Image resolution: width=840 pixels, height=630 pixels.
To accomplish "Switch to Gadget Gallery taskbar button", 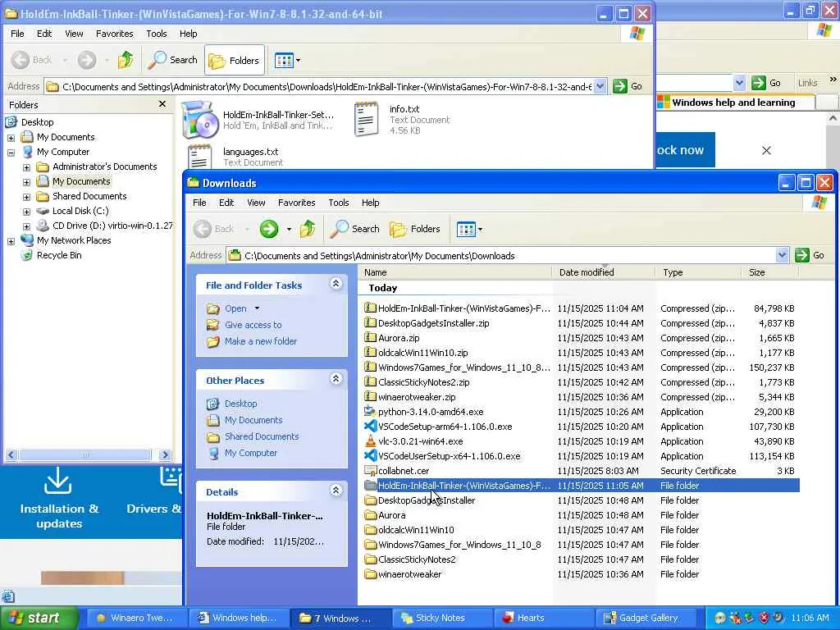I will coord(648,619).
